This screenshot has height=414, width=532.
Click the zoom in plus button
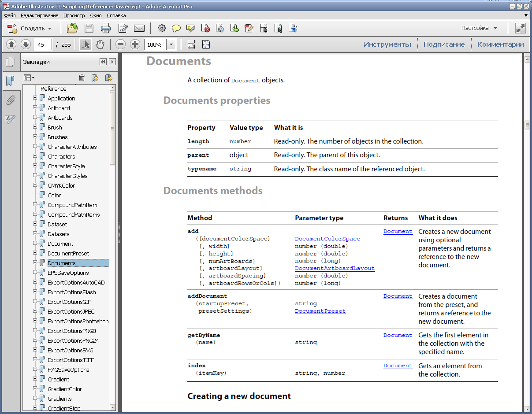pos(135,44)
